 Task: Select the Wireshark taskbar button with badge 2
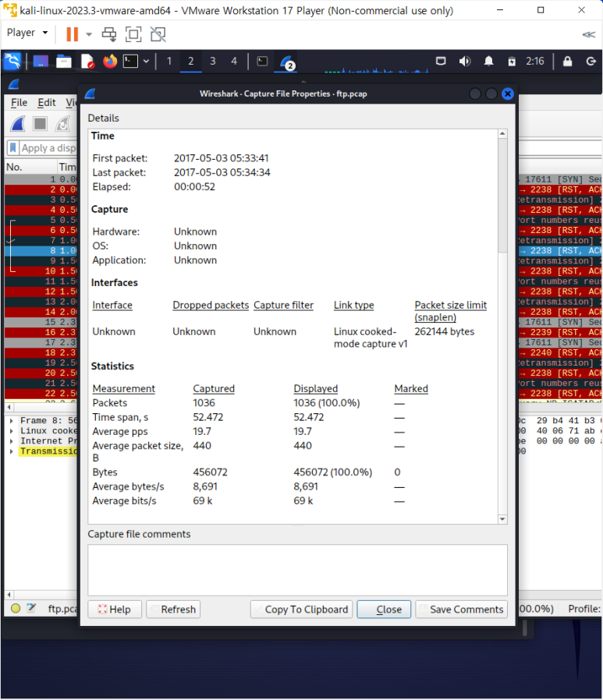(x=286, y=62)
